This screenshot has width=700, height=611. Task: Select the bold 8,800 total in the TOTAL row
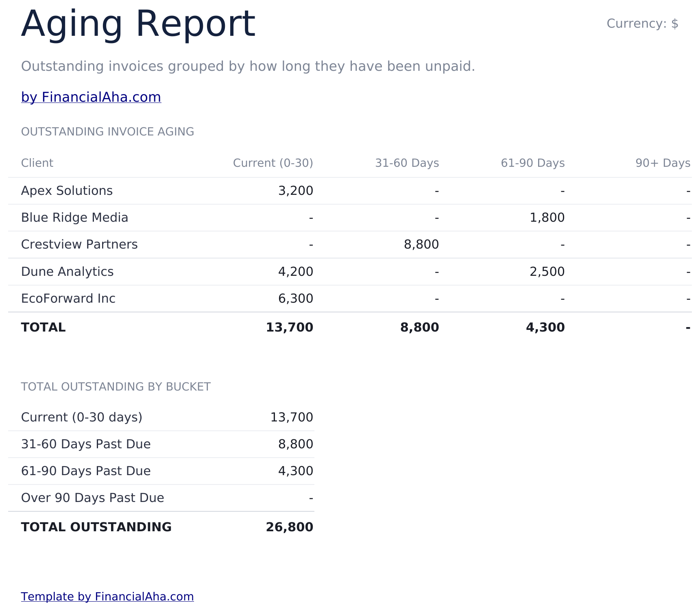420,327
